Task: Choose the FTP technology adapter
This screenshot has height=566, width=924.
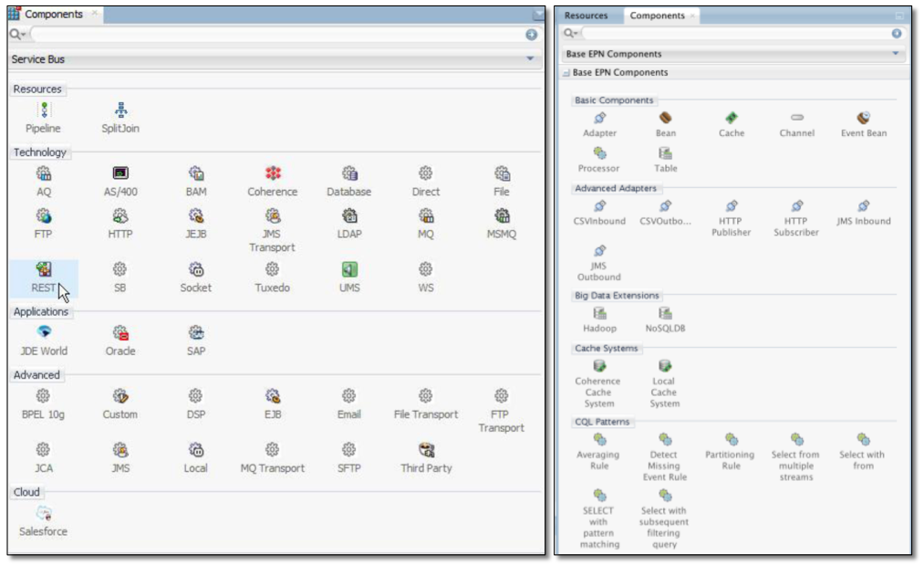Action: coord(44,215)
